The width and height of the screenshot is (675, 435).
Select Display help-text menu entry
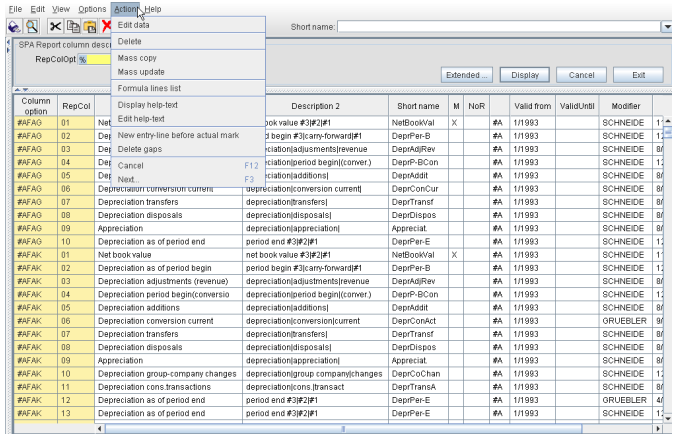point(188,105)
